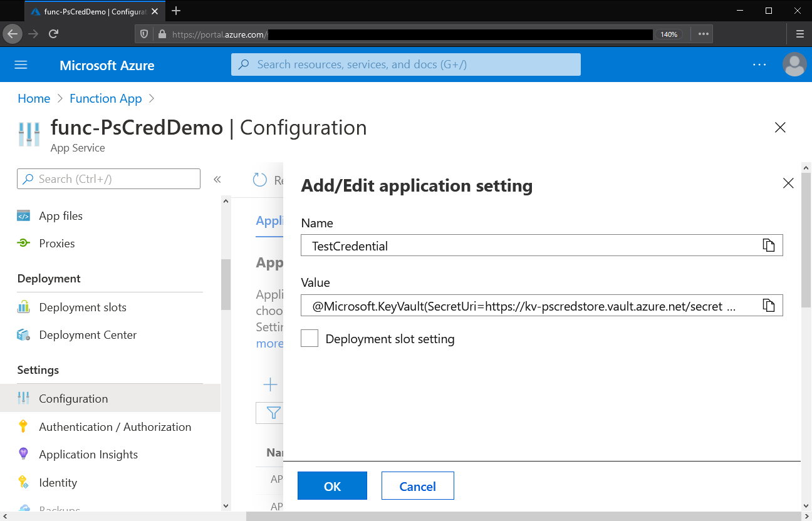Click the horizontal scrollbar at bottom

523,516
